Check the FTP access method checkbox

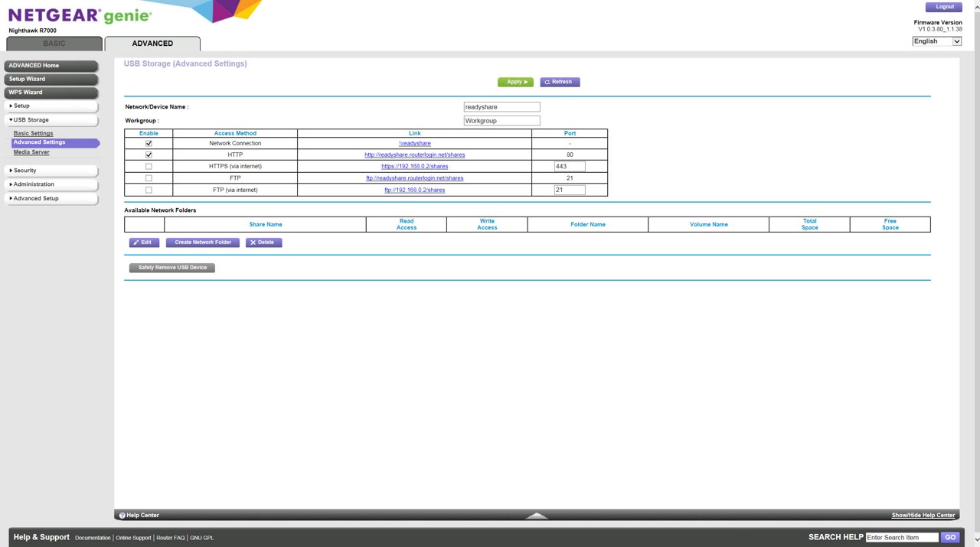pyautogui.click(x=149, y=178)
